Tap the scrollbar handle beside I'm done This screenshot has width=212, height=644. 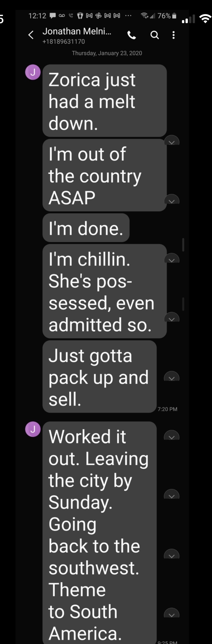pos(183,245)
